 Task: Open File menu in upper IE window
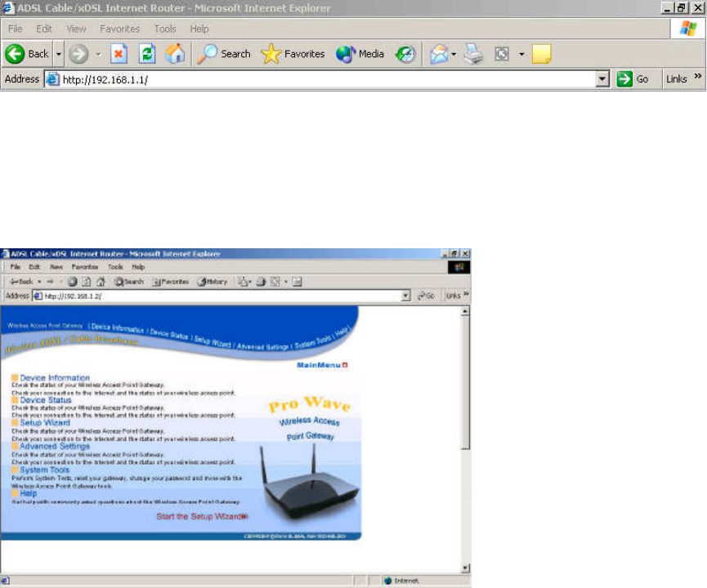15,29
